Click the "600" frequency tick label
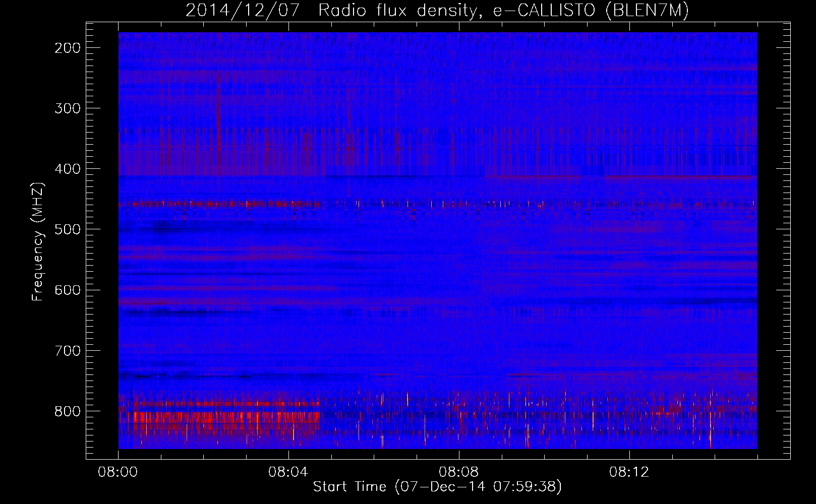Image resolution: width=816 pixels, height=504 pixels. coord(68,290)
